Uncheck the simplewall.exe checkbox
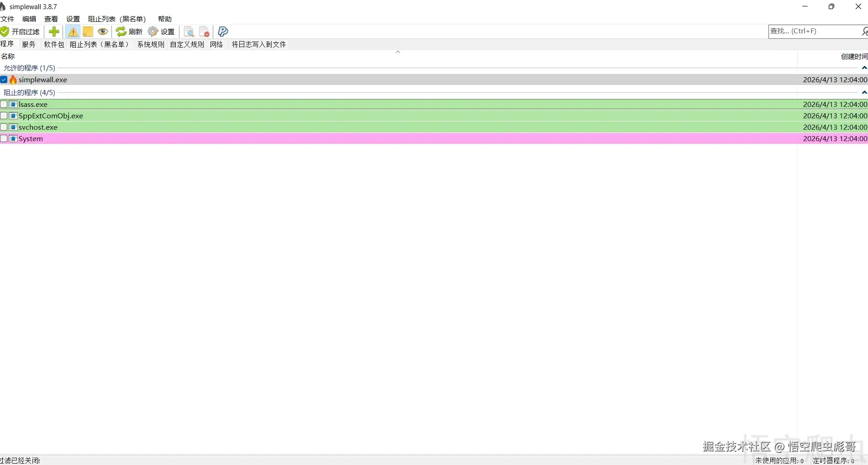The height and width of the screenshot is (465, 868). click(4, 79)
